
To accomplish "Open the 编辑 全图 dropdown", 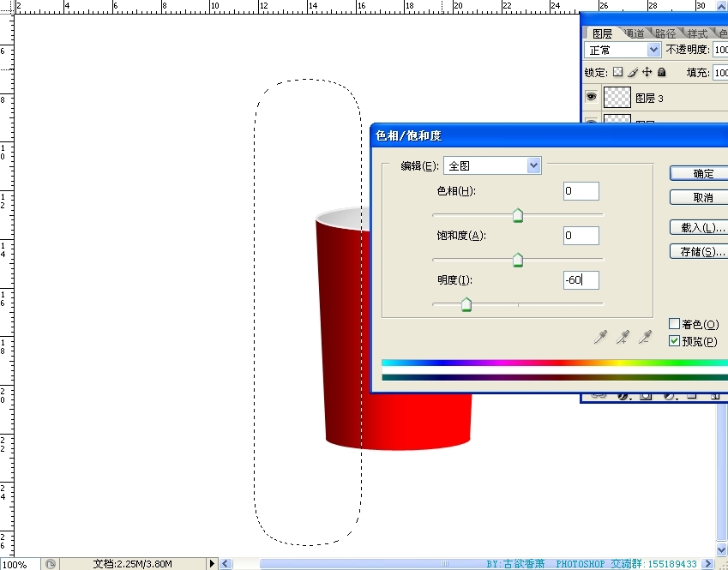I will 533,165.
